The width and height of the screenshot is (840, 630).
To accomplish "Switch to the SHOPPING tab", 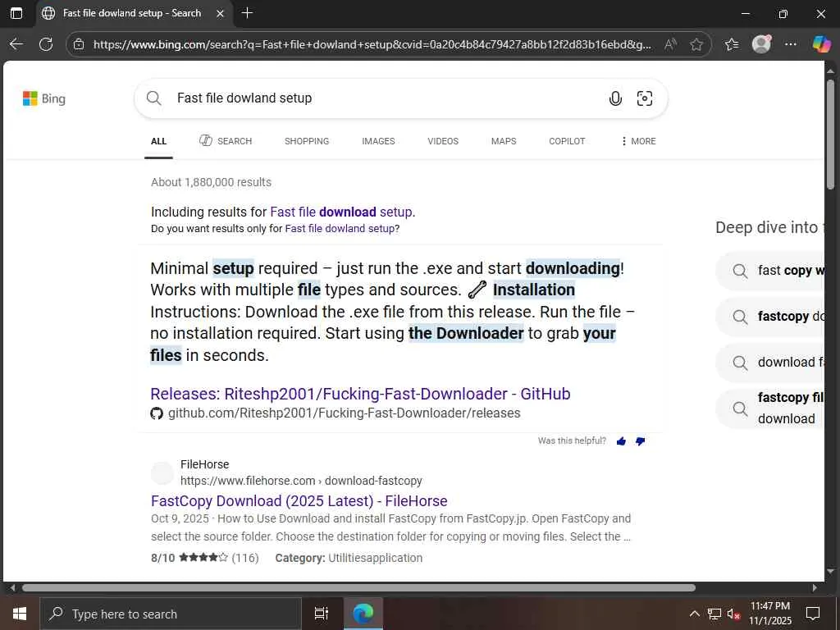I will click(x=307, y=141).
